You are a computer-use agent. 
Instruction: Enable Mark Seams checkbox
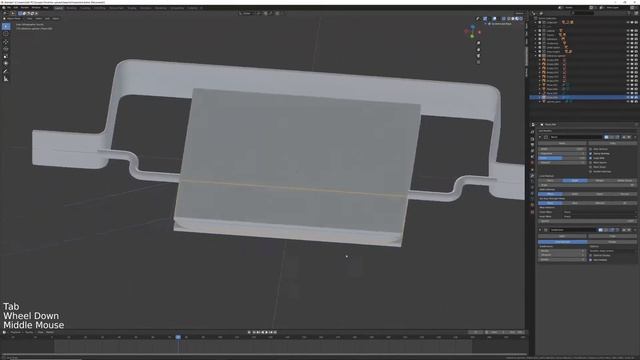tap(591, 162)
